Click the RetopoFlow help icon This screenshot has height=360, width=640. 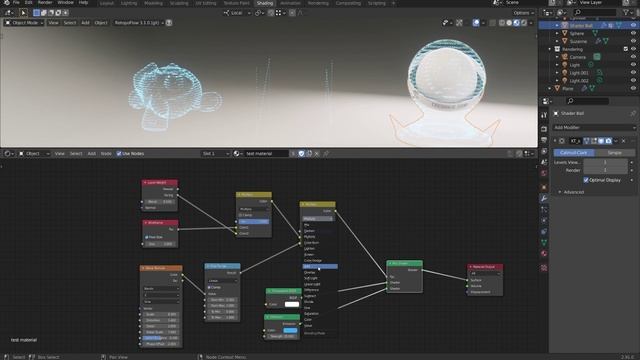(x=169, y=23)
